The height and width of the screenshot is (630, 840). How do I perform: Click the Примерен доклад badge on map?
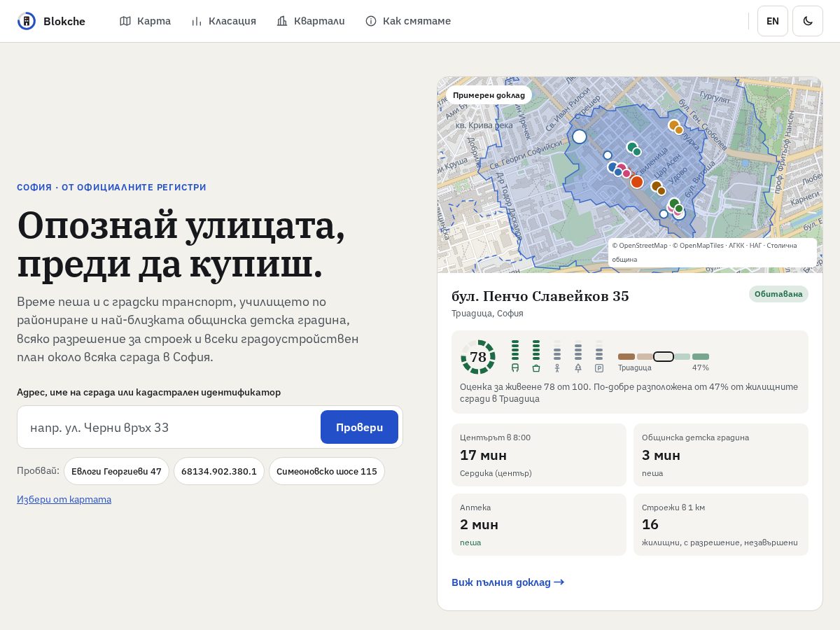coord(489,95)
